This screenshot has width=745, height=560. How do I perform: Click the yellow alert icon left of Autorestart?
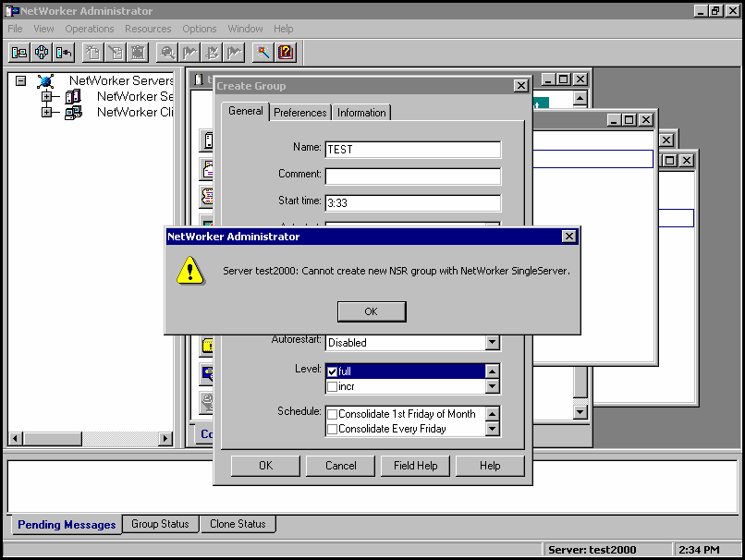coord(208,345)
